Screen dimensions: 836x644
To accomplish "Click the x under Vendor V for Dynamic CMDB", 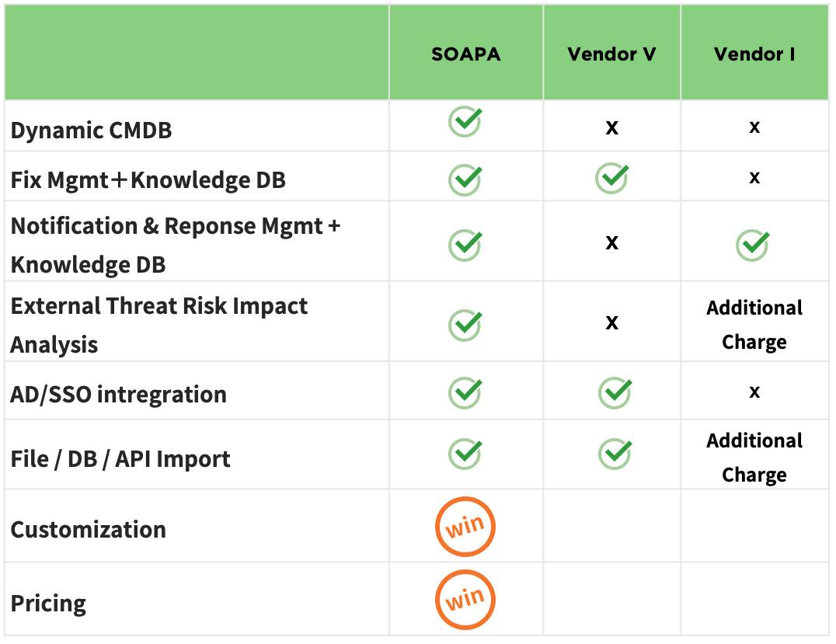I will click(x=612, y=127).
